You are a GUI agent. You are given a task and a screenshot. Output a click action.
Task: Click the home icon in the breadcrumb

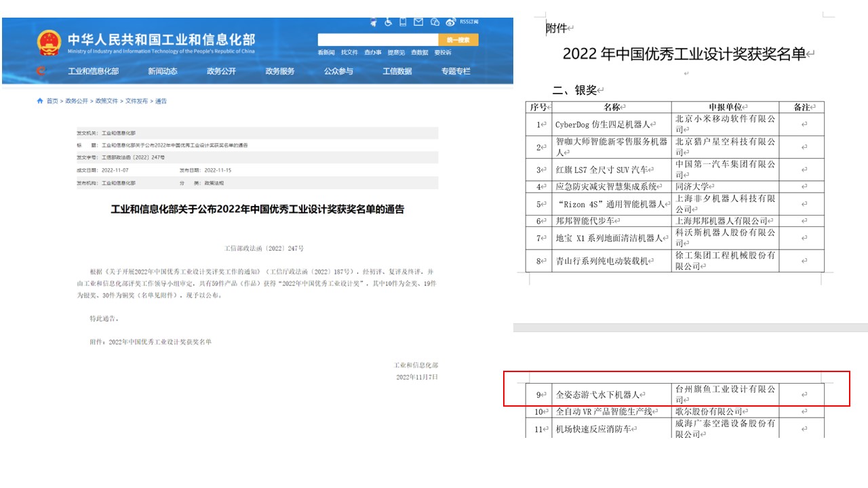[39, 101]
